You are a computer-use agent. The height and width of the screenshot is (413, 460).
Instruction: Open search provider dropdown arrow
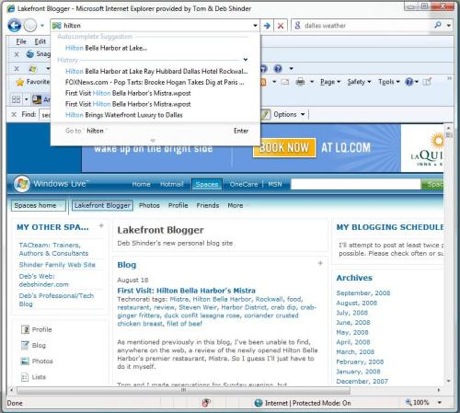449,25
